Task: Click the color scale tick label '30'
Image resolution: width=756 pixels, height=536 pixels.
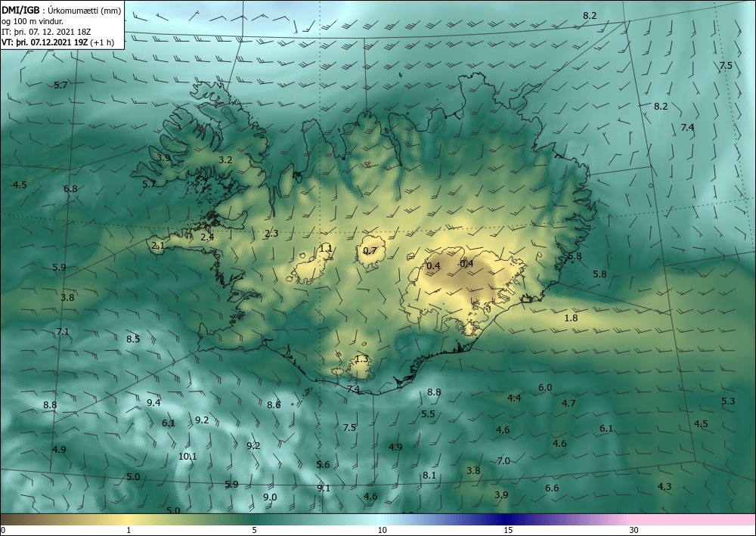Action: (x=634, y=530)
